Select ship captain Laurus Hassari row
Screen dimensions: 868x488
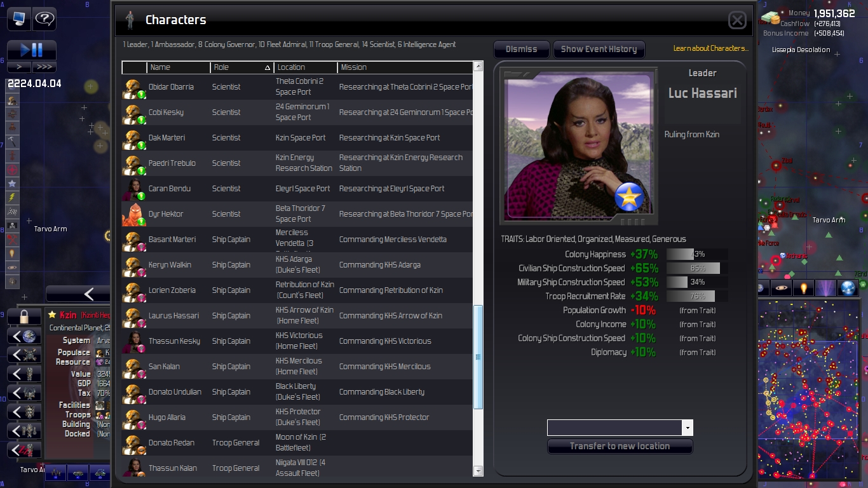click(x=297, y=316)
